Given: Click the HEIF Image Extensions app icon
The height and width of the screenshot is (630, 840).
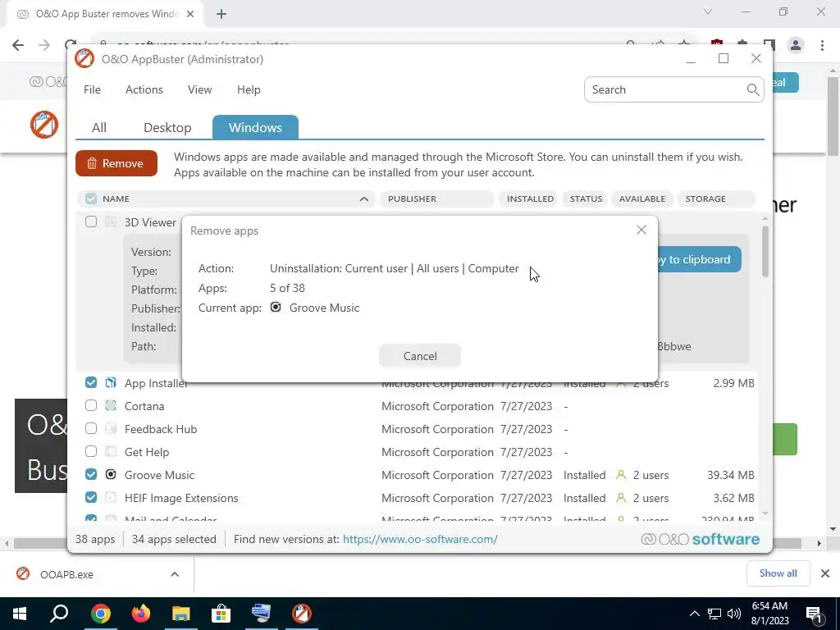Looking at the screenshot, I should [x=111, y=498].
